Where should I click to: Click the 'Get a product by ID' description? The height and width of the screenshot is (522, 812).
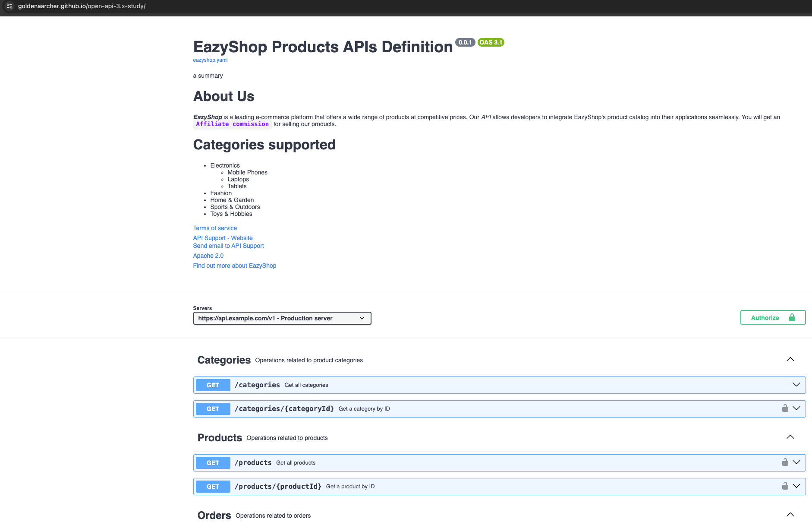(x=350, y=487)
